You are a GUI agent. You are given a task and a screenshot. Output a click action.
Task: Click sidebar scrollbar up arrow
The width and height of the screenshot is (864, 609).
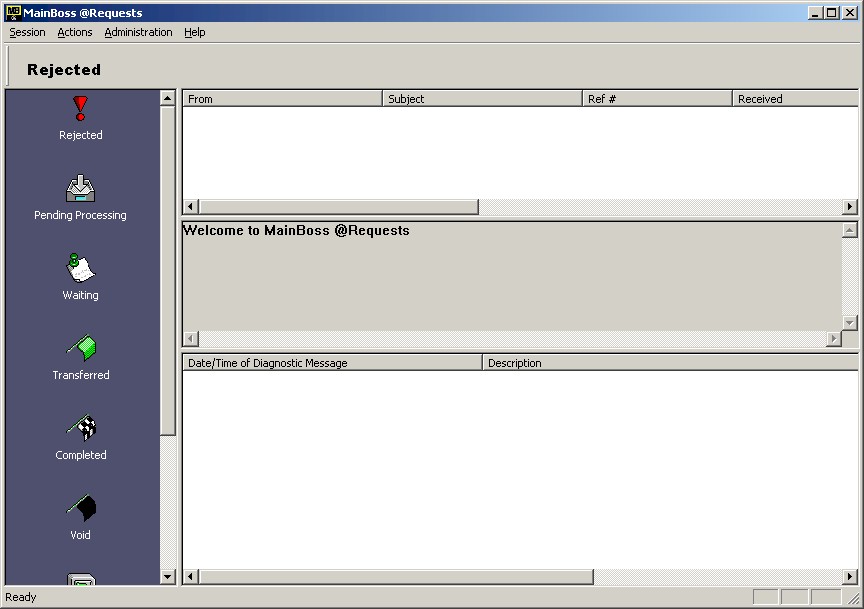point(168,98)
